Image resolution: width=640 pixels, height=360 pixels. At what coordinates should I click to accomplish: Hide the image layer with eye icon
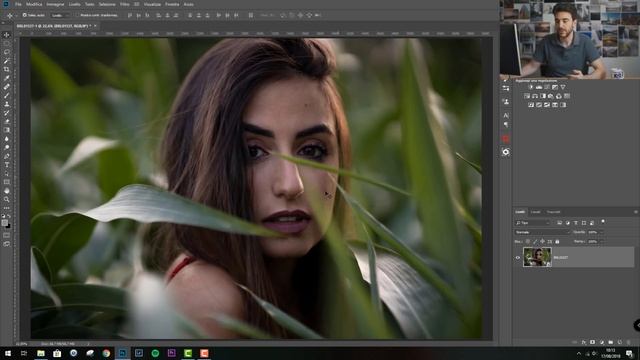[x=518, y=258]
